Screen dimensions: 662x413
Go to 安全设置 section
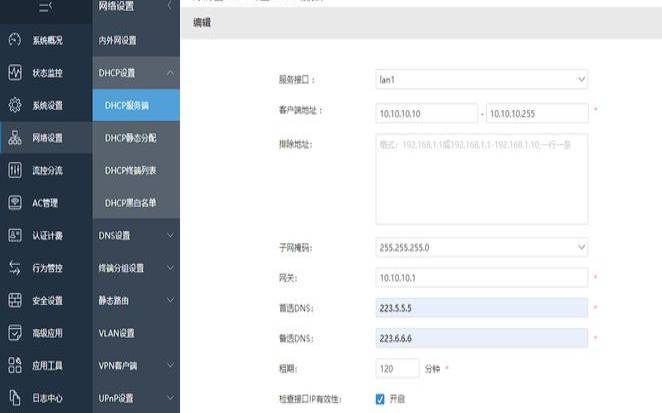point(46,300)
